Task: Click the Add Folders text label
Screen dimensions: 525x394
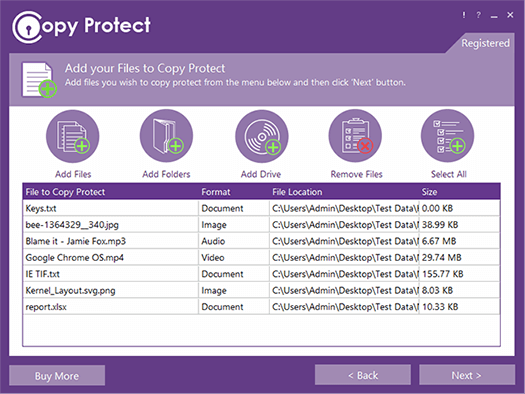Action: 166,174
